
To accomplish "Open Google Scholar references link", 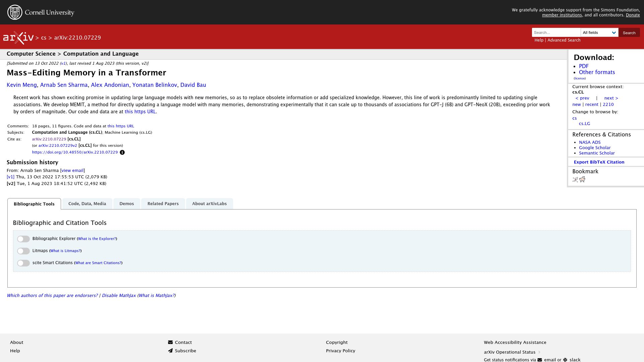I will click(x=595, y=148).
